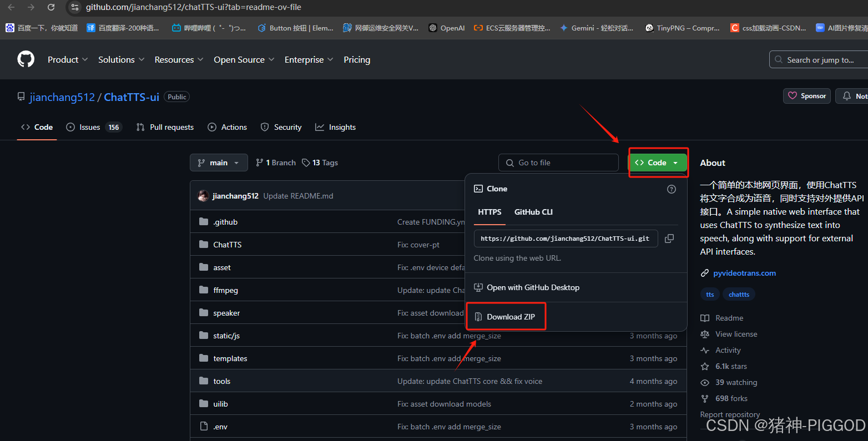868x441 pixels.
Task: Open the Gemini bookmark
Action: coord(597,28)
